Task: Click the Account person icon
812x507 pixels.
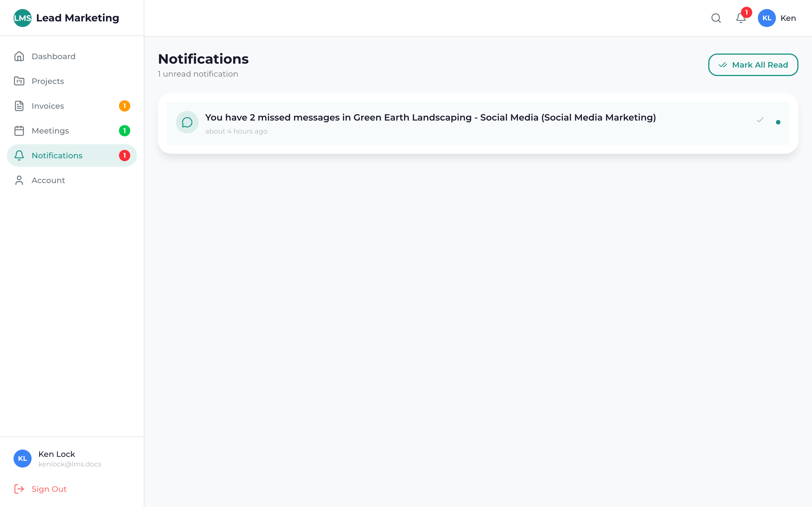Action: click(x=19, y=180)
